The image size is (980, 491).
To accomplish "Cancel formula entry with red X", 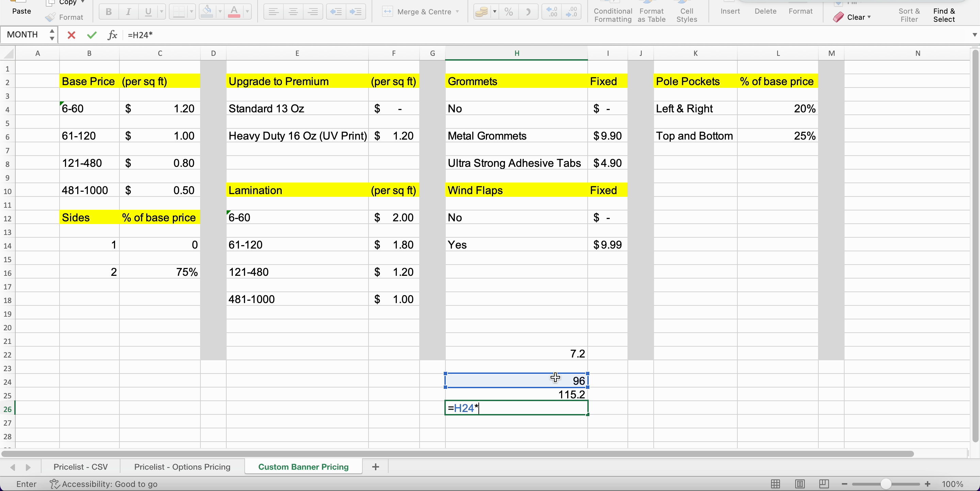I will point(71,35).
